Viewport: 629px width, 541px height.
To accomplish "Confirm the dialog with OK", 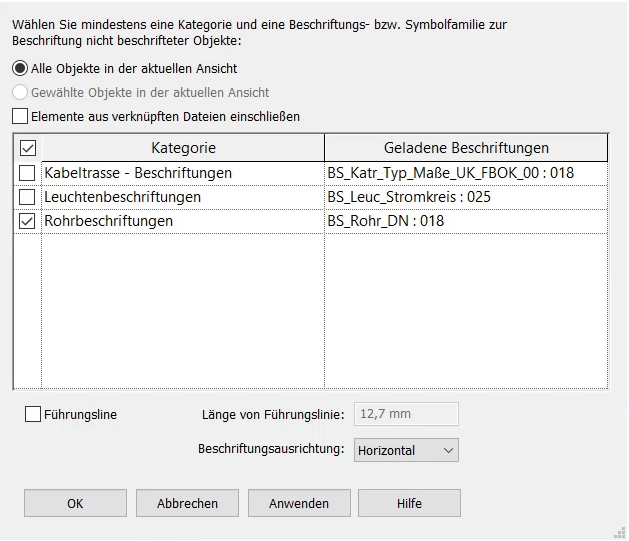I will click(x=75, y=503).
